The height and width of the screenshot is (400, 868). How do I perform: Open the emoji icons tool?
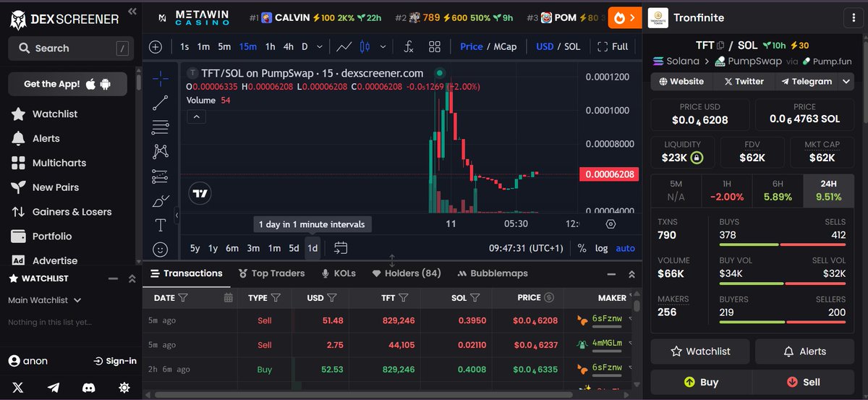click(161, 250)
